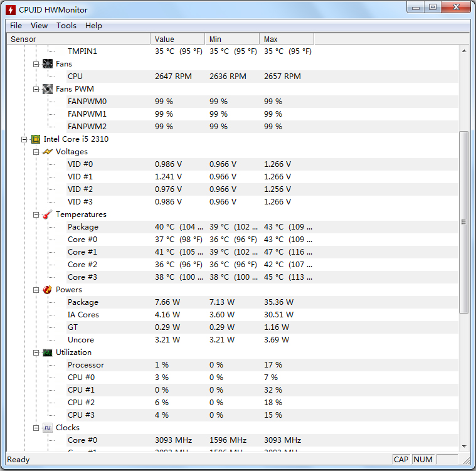The height and width of the screenshot is (471, 476).
Task: Collapse the Voltages group
Action: [36, 152]
